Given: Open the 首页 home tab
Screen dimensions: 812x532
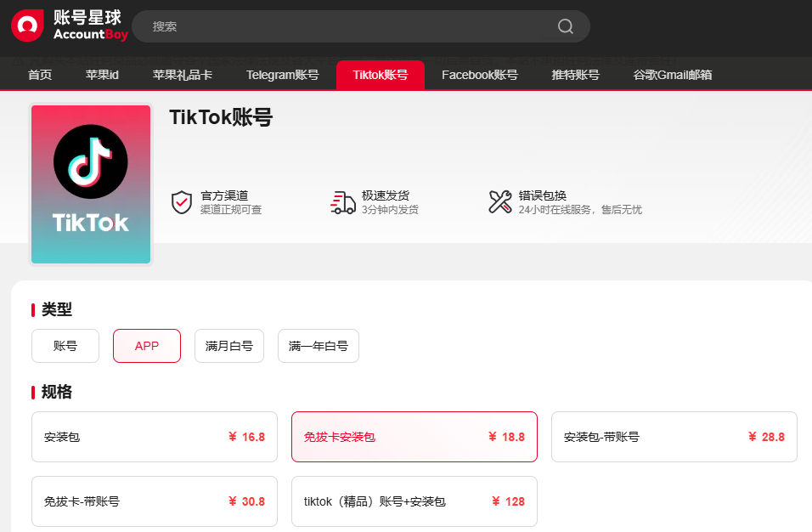Looking at the screenshot, I should (40, 75).
